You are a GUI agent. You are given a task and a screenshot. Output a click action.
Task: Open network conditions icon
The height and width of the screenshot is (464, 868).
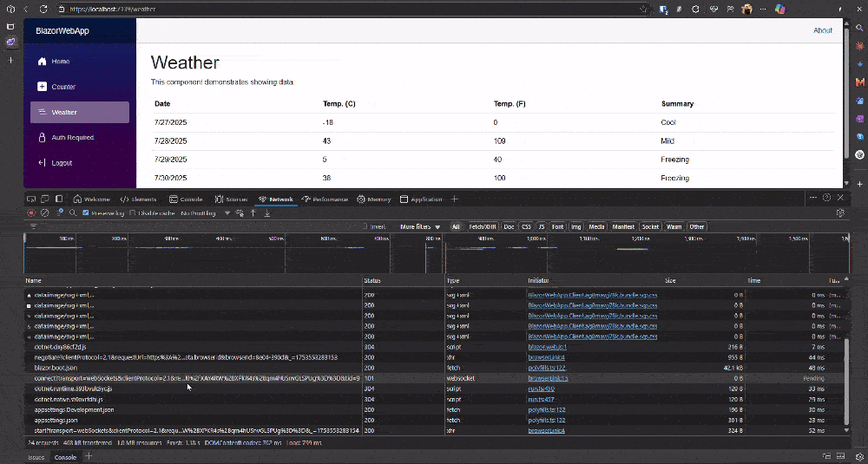pyautogui.click(x=240, y=213)
